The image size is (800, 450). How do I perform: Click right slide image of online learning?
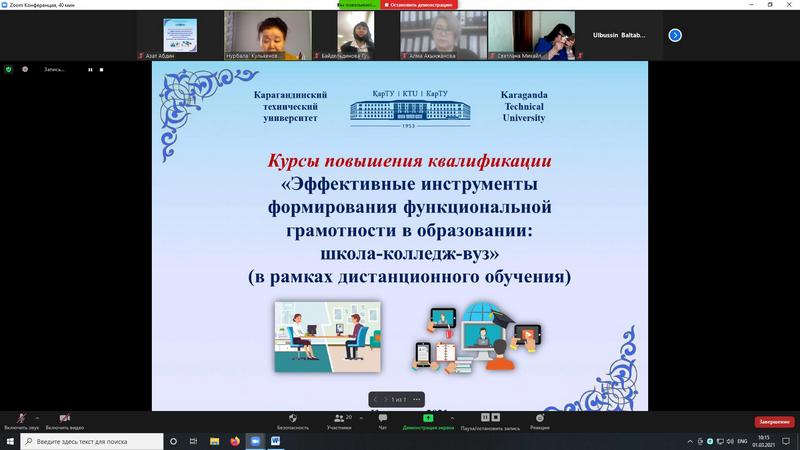[x=477, y=336]
